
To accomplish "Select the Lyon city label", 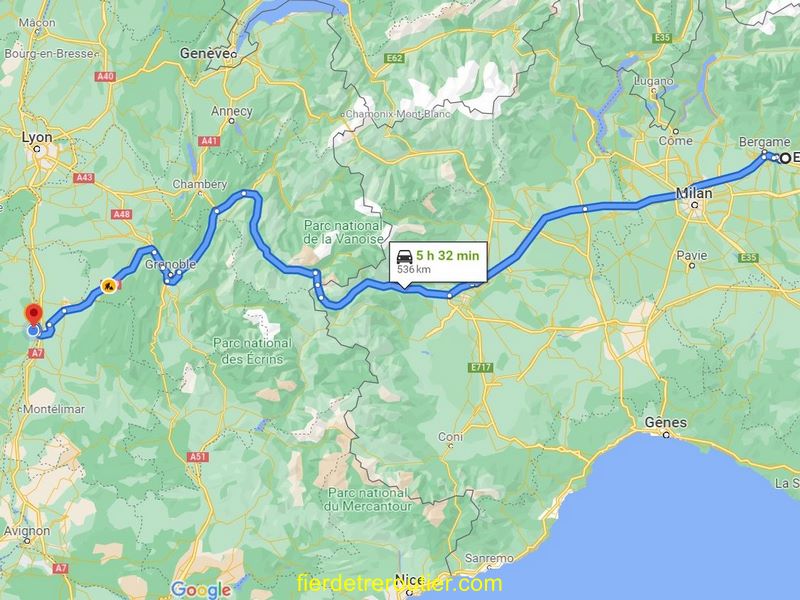I will [x=37, y=137].
